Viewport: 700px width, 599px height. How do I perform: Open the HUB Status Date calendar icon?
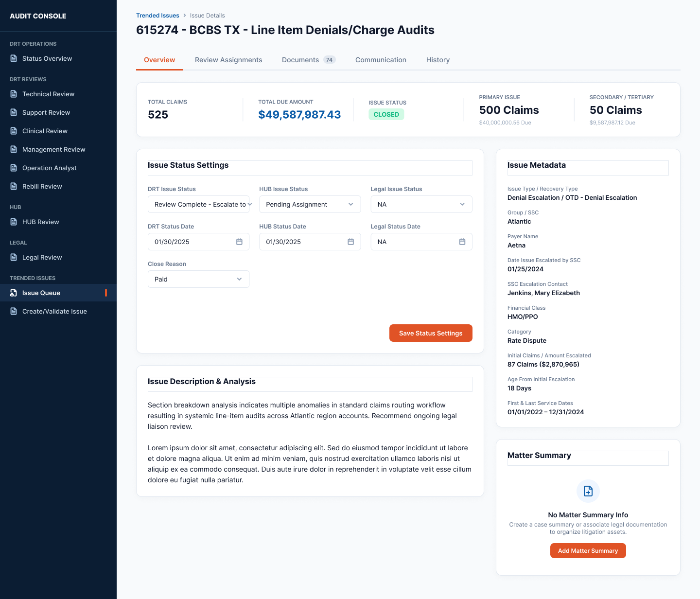350,242
